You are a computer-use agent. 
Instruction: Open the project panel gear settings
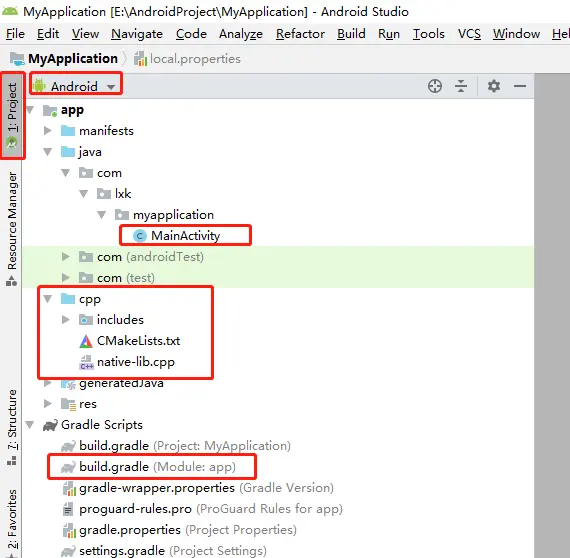[x=494, y=86]
